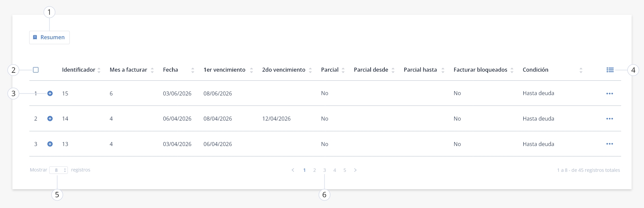Open the column list icon in header

tap(610, 70)
